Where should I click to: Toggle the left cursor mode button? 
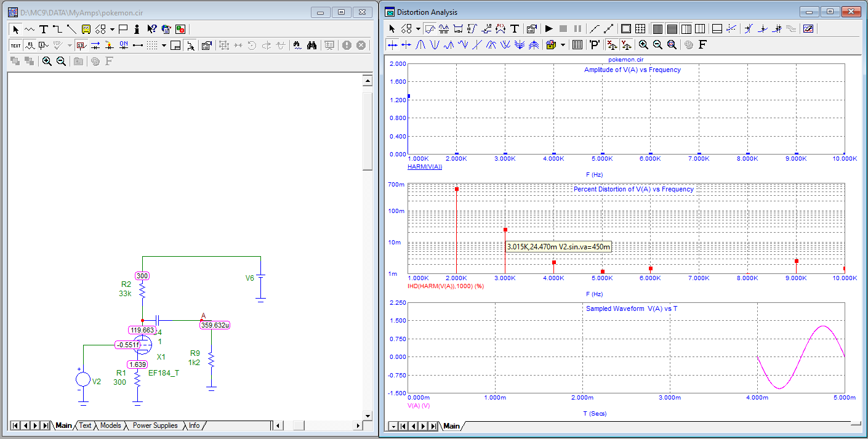click(x=392, y=44)
